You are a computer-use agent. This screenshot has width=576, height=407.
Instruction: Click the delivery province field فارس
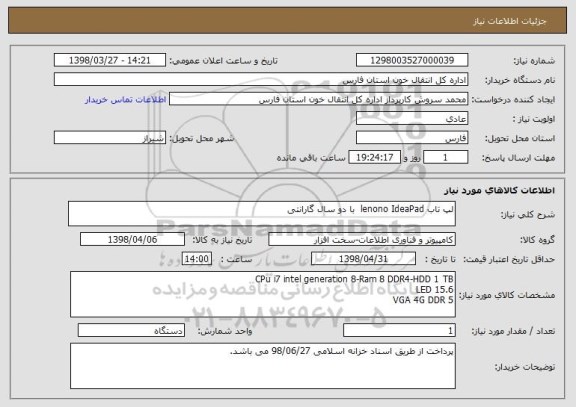tap(412, 138)
